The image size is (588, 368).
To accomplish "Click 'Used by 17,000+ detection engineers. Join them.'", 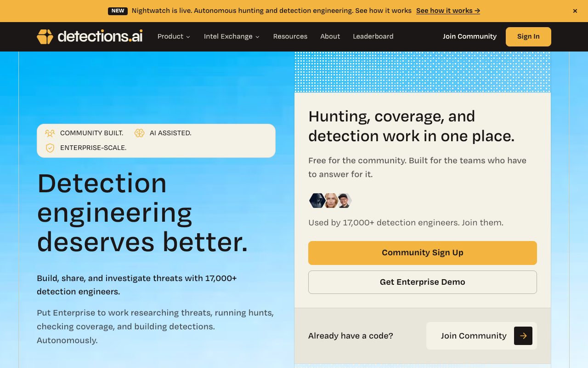I will click(406, 223).
